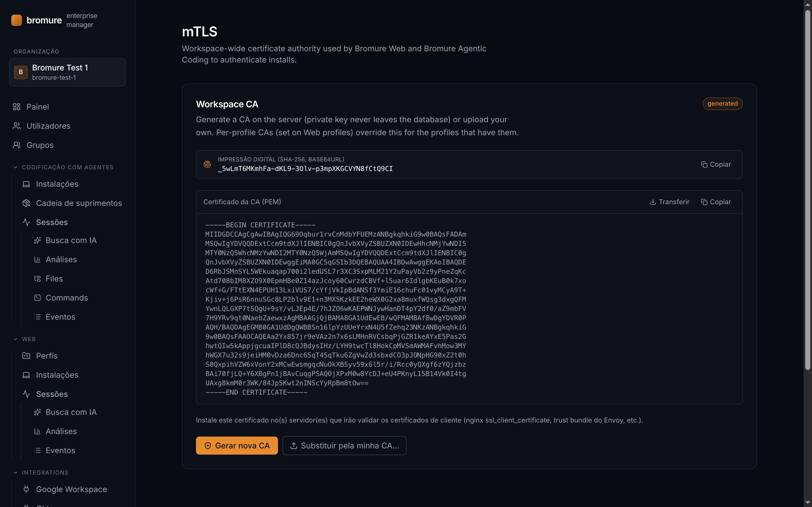The width and height of the screenshot is (812, 507).
Task: Click the orange fingerprint icon
Action: 207,164
